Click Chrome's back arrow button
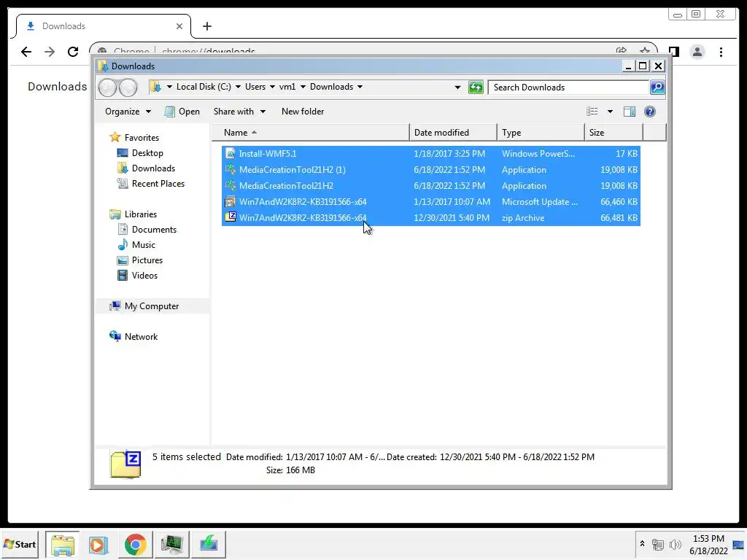This screenshot has height=560, width=747. (x=26, y=52)
